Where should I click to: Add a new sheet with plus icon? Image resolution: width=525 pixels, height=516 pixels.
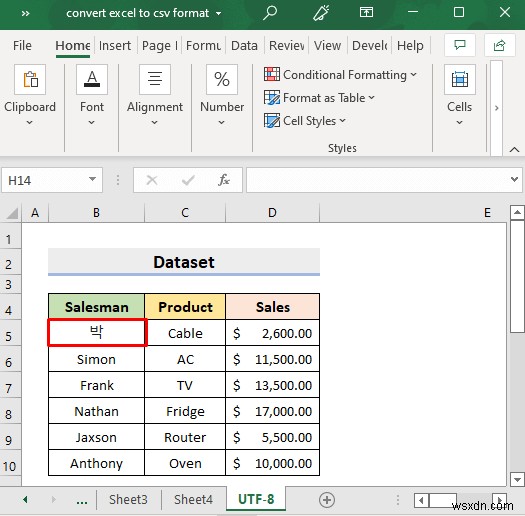click(x=327, y=500)
